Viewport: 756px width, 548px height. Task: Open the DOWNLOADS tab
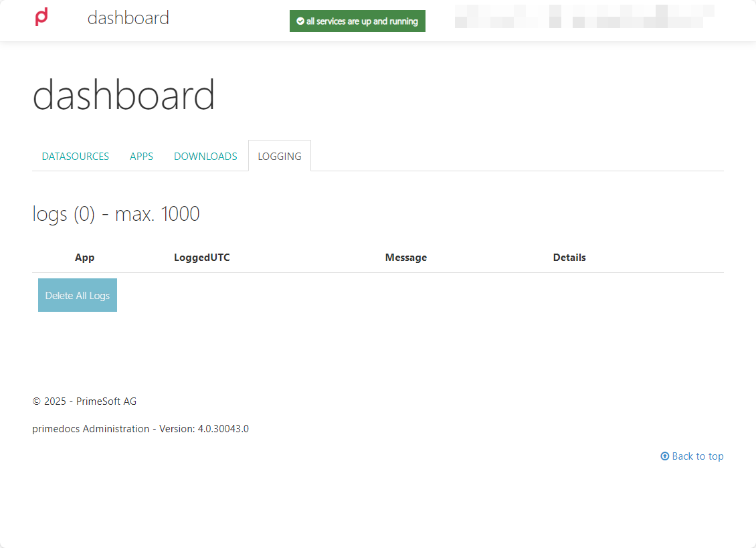[x=205, y=157]
